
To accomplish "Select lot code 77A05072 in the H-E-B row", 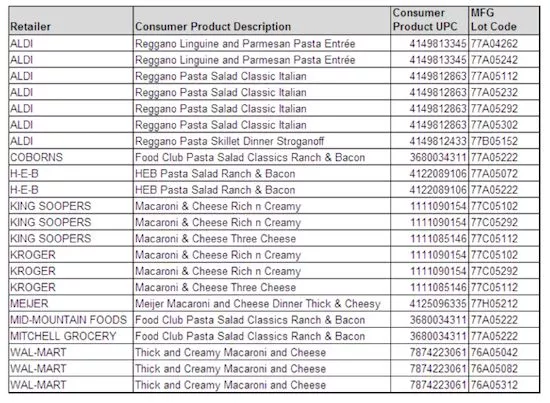I will tap(504, 173).
